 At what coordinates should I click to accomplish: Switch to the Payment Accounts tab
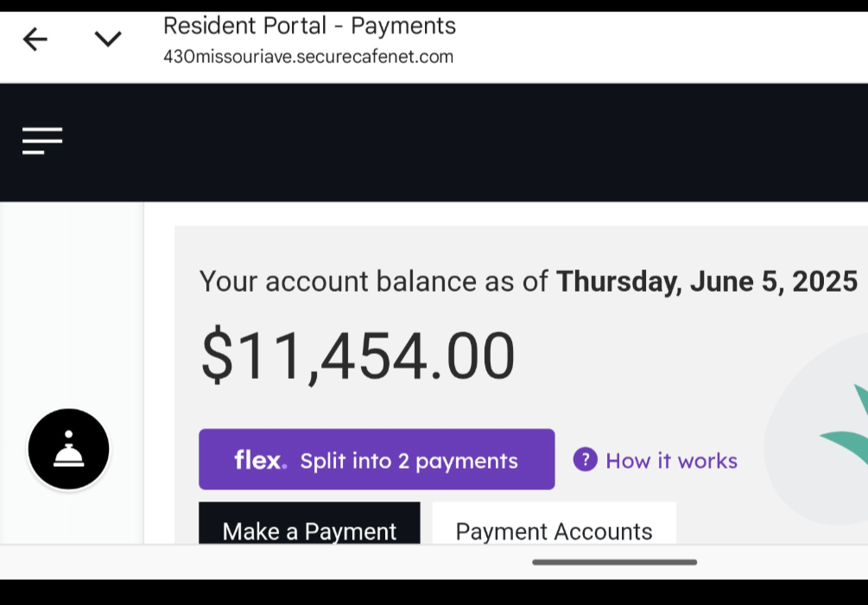click(x=554, y=528)
